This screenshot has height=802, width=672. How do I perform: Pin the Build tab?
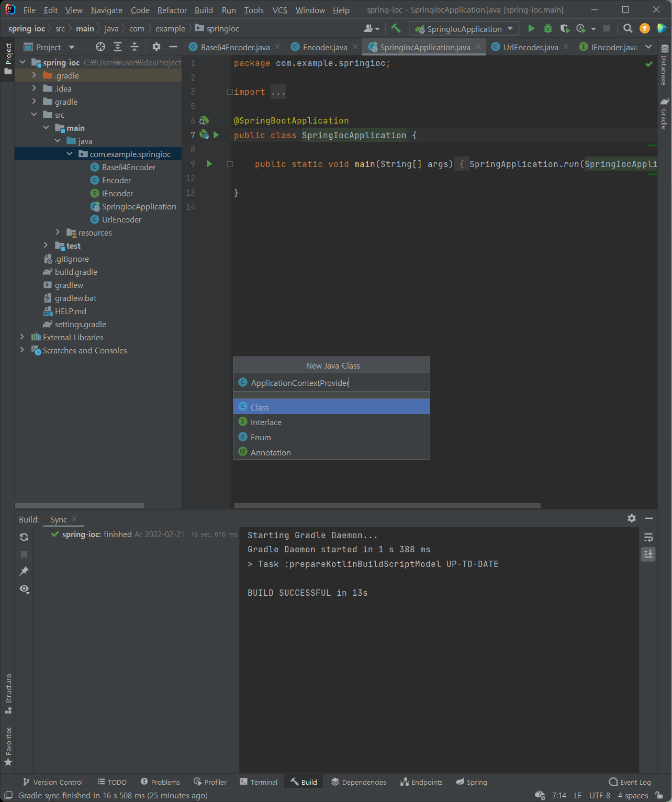tap(24, 571)
